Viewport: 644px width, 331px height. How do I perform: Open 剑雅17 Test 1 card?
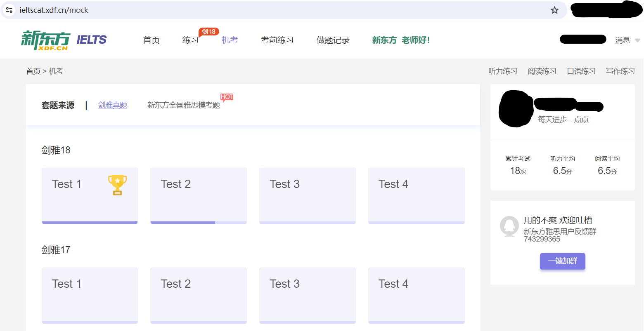[90, 296]
